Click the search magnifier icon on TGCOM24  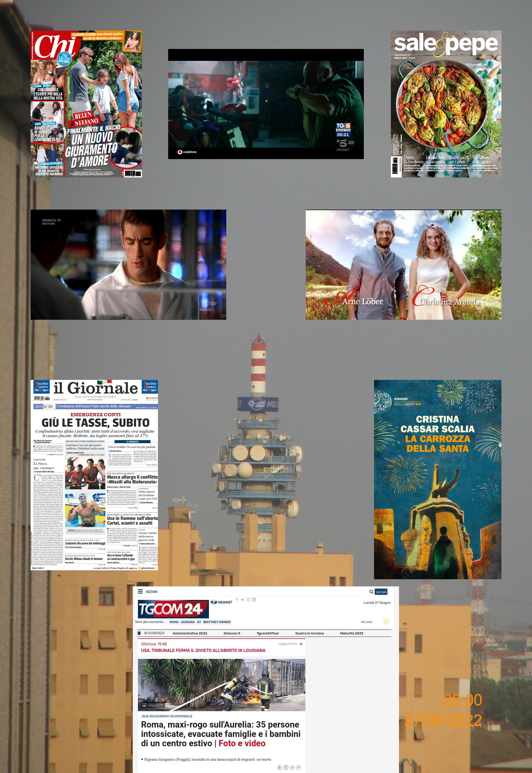(371, 591)
